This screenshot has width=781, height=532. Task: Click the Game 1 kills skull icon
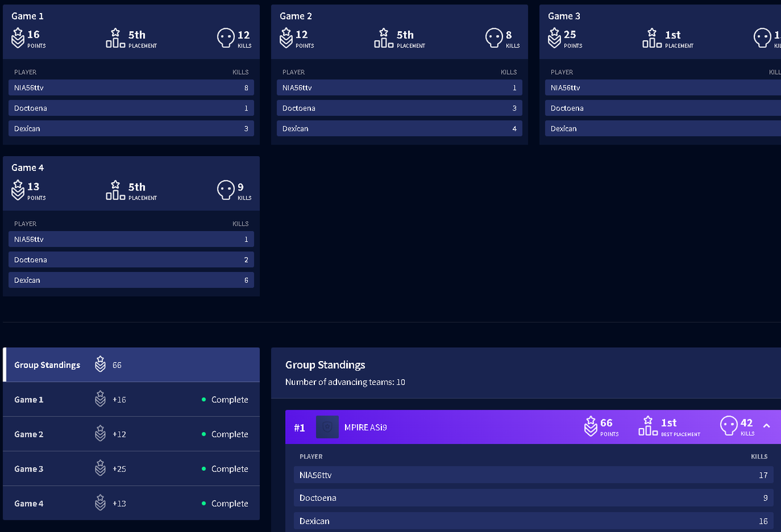click(x=225, y=38)
